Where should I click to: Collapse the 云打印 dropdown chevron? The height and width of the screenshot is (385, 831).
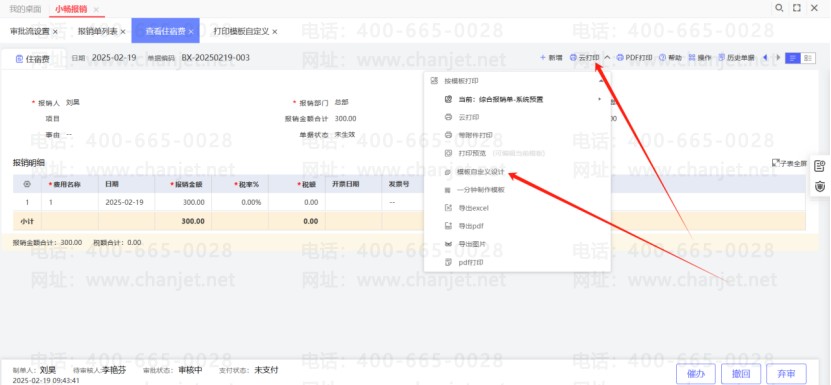(607, 58)
